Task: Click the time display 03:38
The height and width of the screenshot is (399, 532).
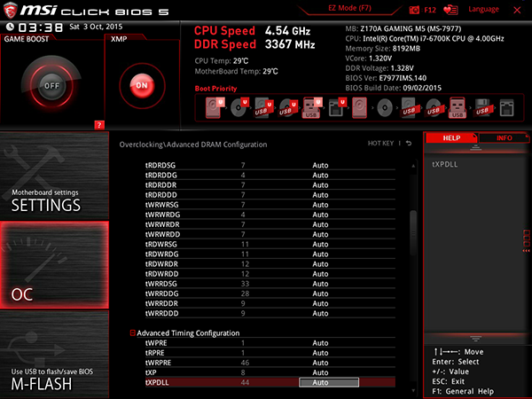Action: 41,27
